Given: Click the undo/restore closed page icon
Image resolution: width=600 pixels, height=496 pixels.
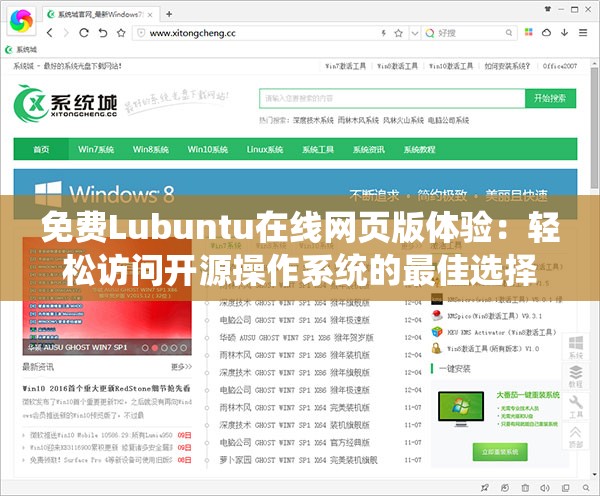Looking at the screenshot, I should [x=103, y=33].
